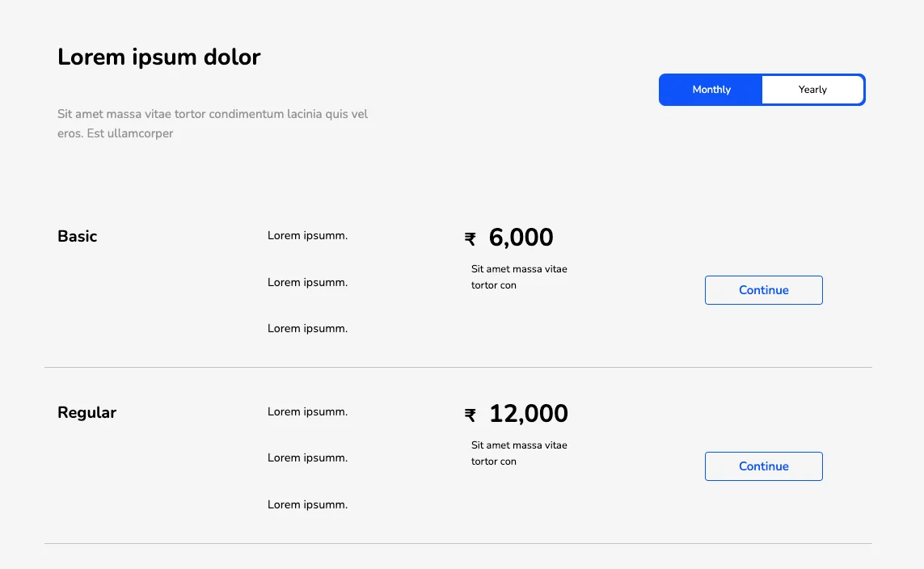924x569 pixels.
Task: Select the Monthly billing option
Action: [711, 90]
